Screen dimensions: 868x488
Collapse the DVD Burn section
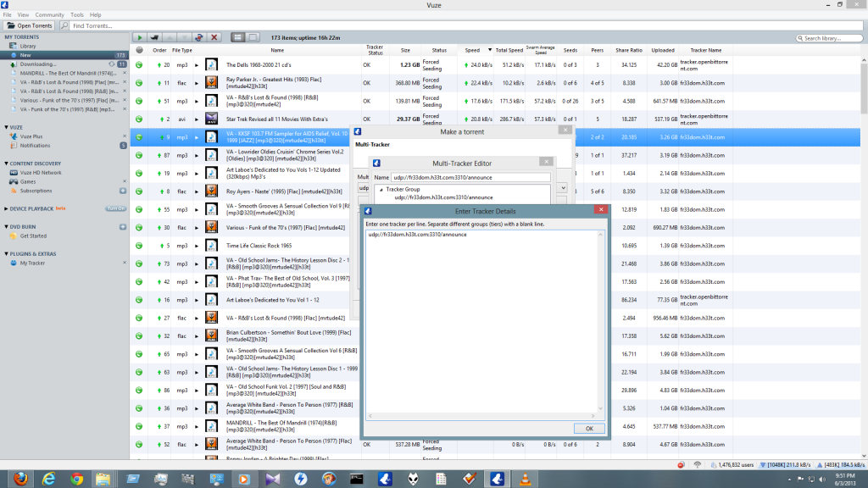click(x=6, y=227)
